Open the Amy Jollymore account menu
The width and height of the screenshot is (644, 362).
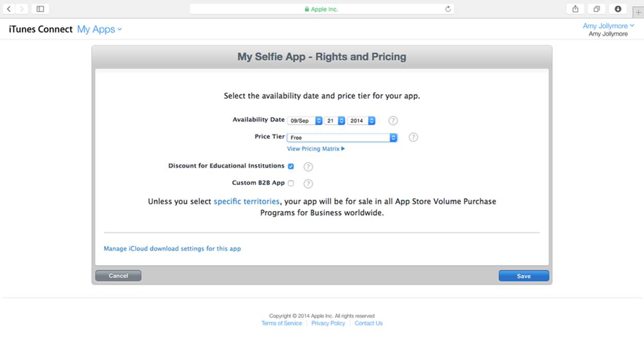point(608,26)
